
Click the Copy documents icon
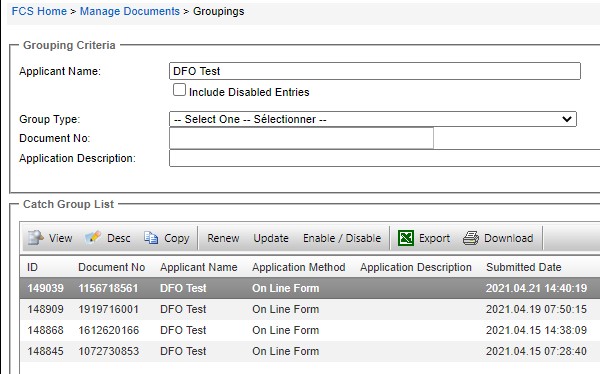click(x=151, y=238)
